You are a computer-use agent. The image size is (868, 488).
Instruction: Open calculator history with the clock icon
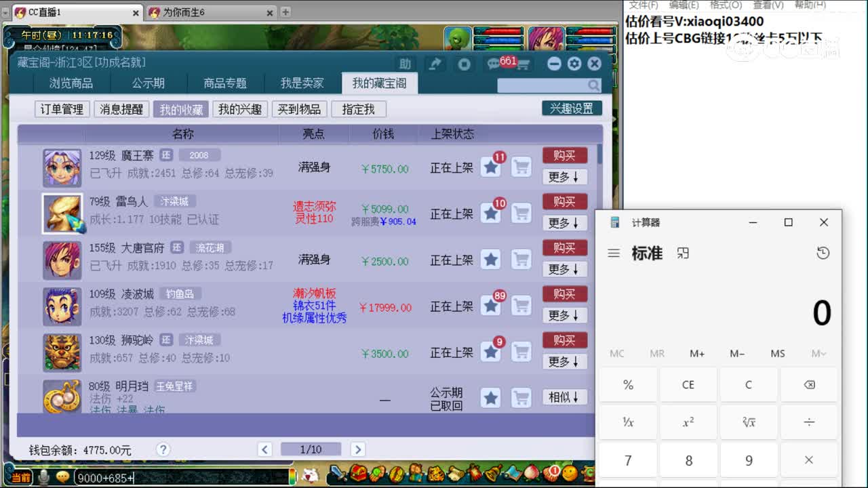tap(823, 252)
